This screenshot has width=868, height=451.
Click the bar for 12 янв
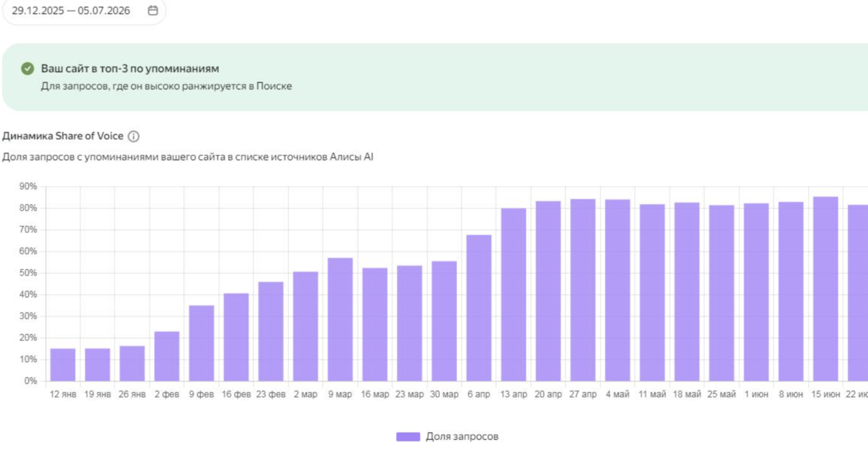(x=63, y=365)
